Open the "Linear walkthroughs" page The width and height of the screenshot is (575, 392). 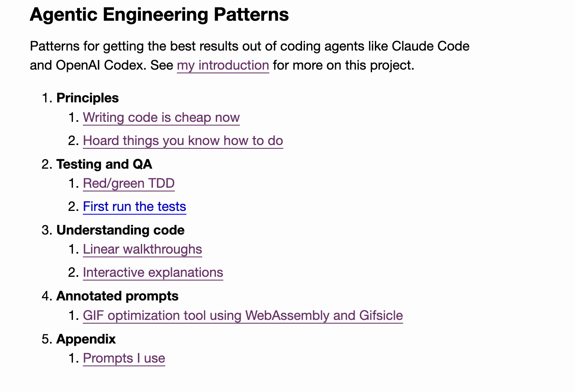click(x=142, y=249)
